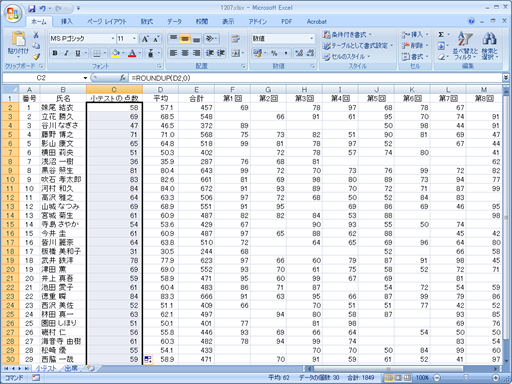Screen dimensions: 512x384
Task: Switch to the 数式 (Formulas) tab
Action: pos(147,22)
